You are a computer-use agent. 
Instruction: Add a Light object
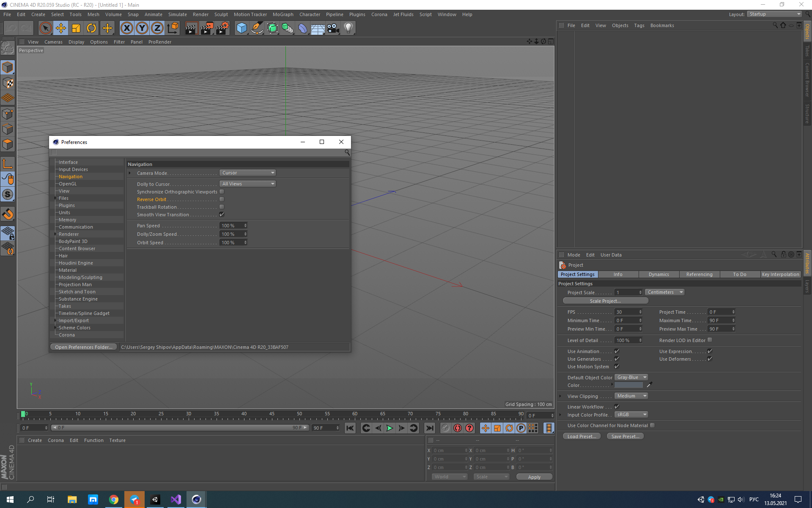pyautogui.click(x=348, y=28)
